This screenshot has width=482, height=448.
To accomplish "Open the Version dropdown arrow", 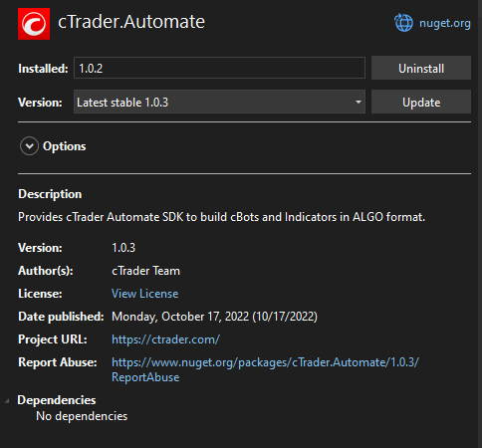I will (x=359, y=102).
